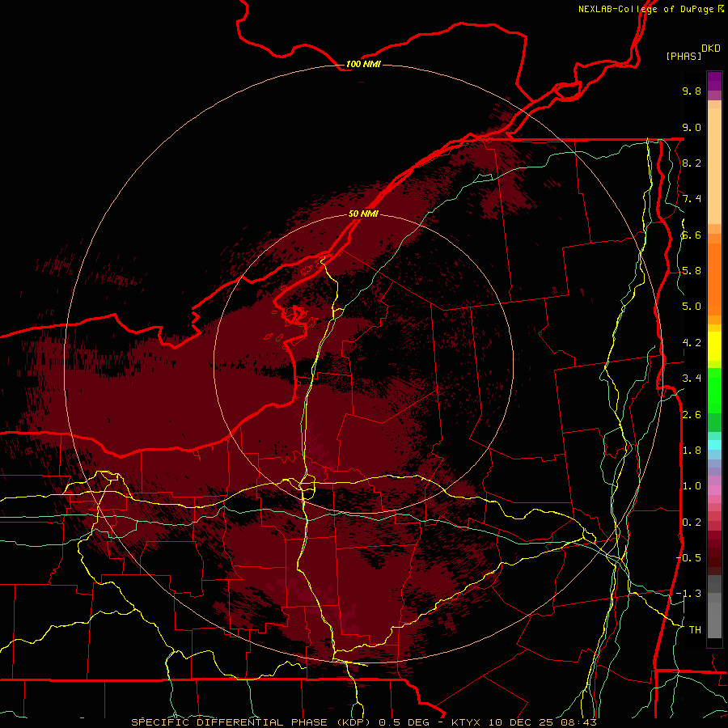Click the DKD label above the color scale
728x728 pixels.
(x=711, y=49)
